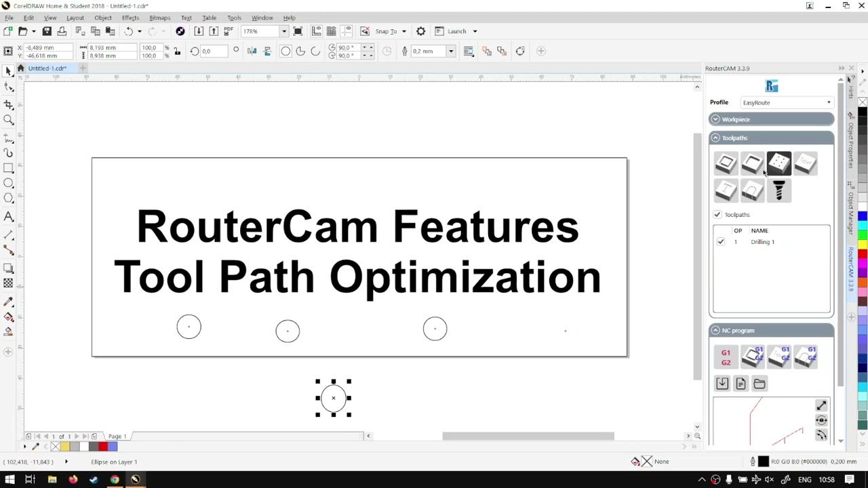Select the Pick tool
The width and height of the screenshot is (868, 488).
click(x=8, y=71)
